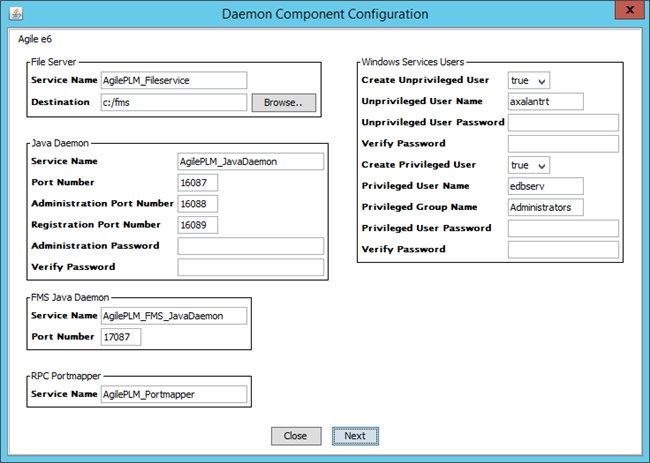The height and width of the screenshot is (463, 650).
Task: Proceed with the Next button
Action: coord(355,436)
